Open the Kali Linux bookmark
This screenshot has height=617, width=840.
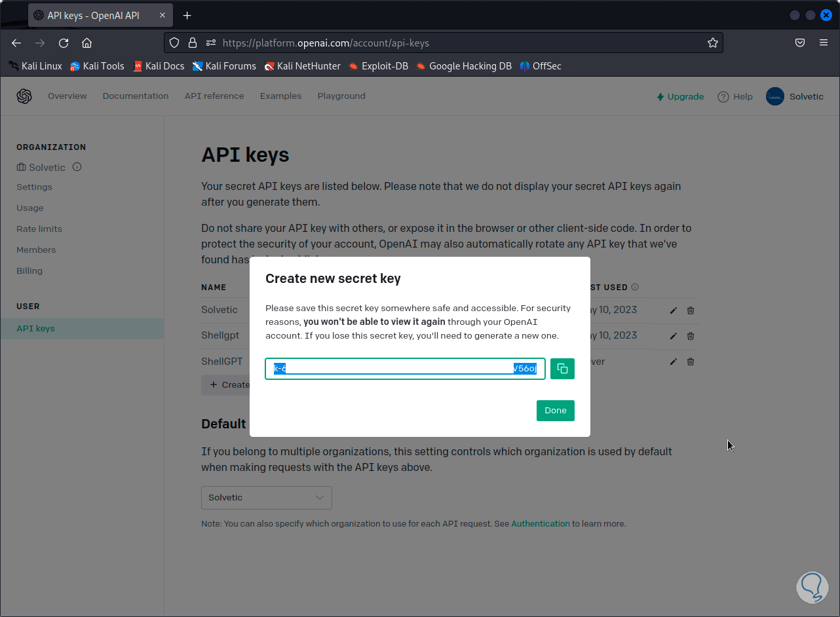click(35, 66)
